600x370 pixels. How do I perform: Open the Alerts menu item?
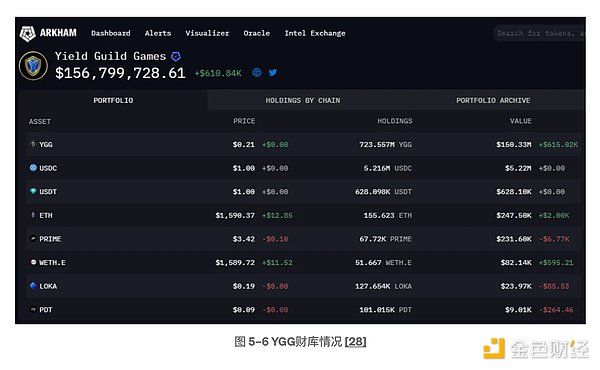click(158, 33)
